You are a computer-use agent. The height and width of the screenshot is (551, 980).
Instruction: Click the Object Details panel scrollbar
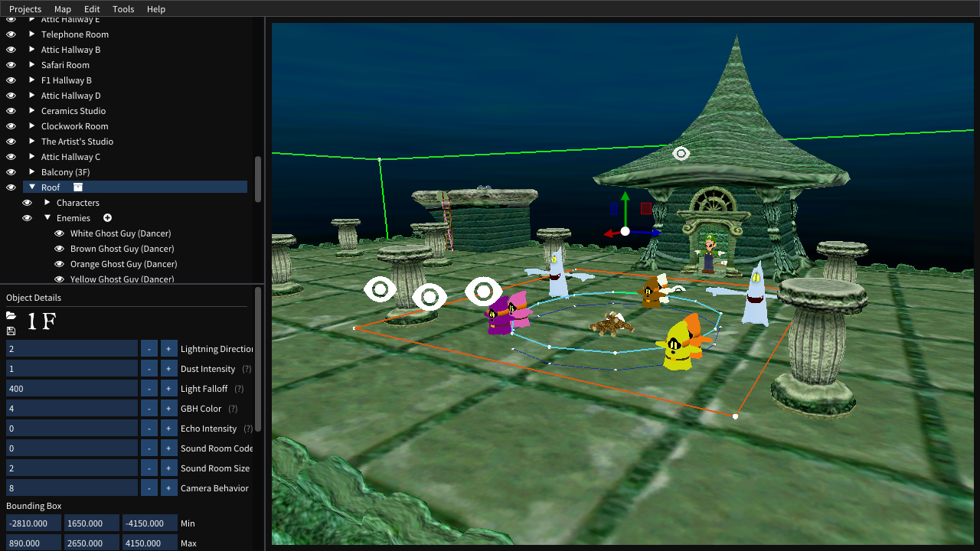[x=258, y=359]
